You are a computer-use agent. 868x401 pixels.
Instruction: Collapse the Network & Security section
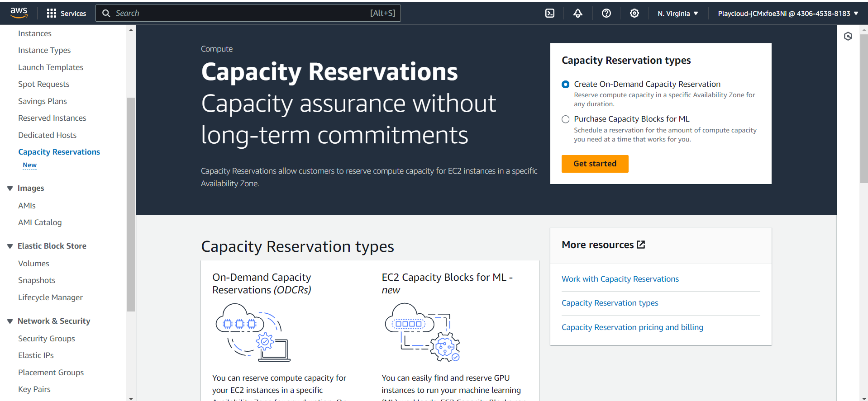click(10, 321)
